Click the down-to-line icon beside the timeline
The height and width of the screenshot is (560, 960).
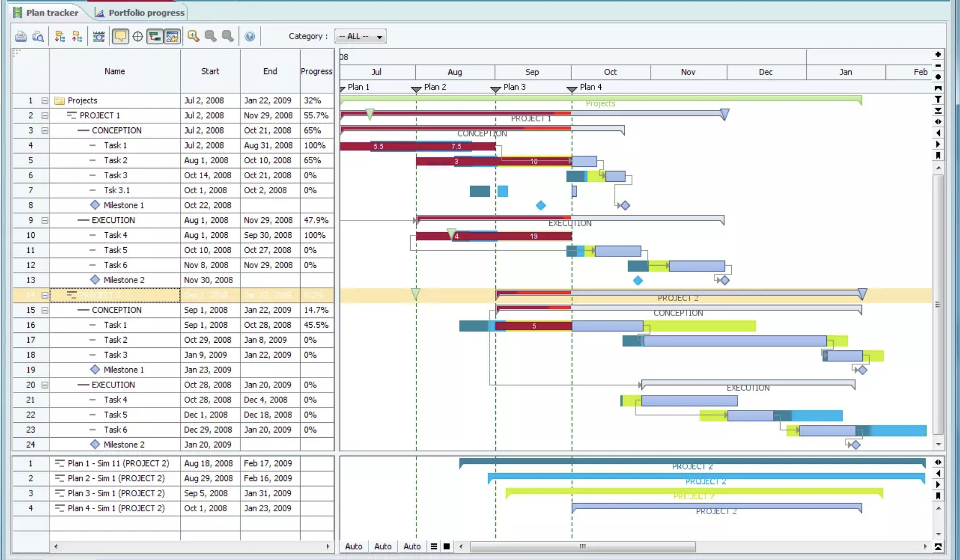tap(938, 111)
